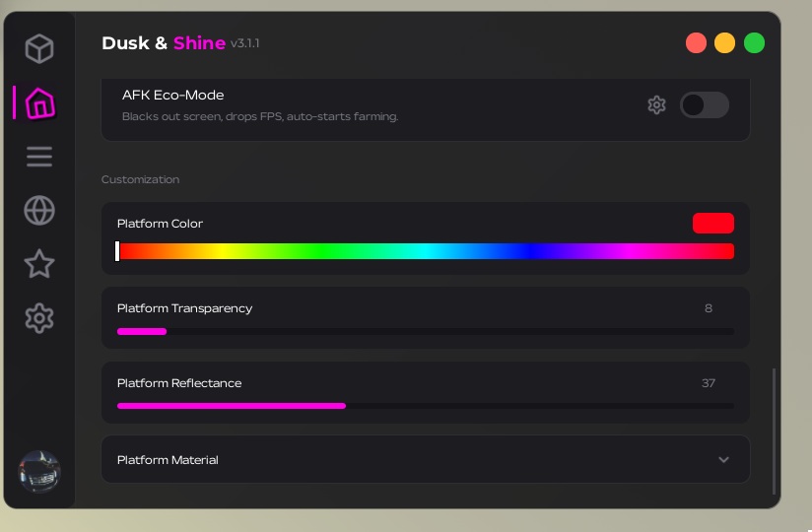The height and width of the screenshot is (532, 812).
Task: Click the red Platform Color swatch
Action: [712, 224]
